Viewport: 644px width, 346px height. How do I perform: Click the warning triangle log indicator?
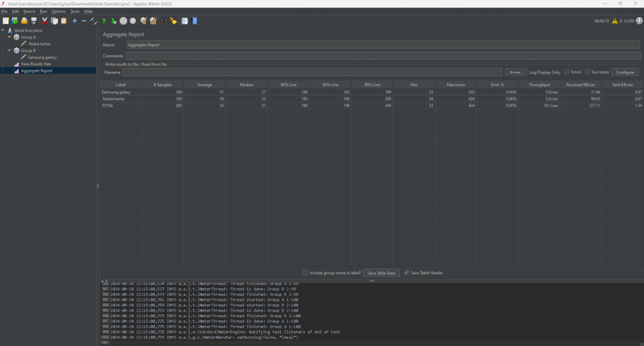[x=615, y=21]
